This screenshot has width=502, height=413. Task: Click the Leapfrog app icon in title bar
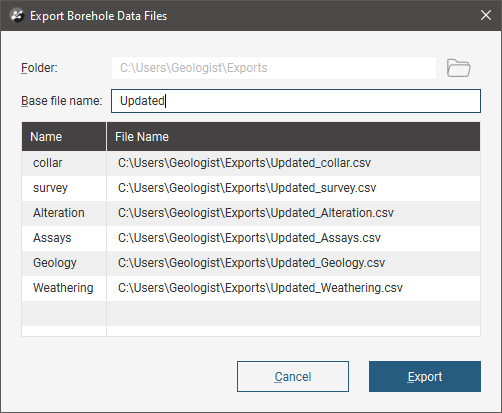(17, 15)
